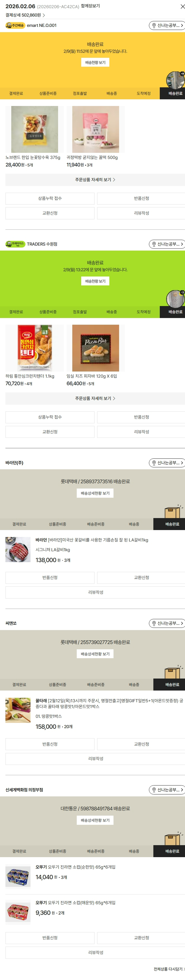Click 배송현황 보기 in the yellow banner
The image size is (185, 980).
click(95, 62)
